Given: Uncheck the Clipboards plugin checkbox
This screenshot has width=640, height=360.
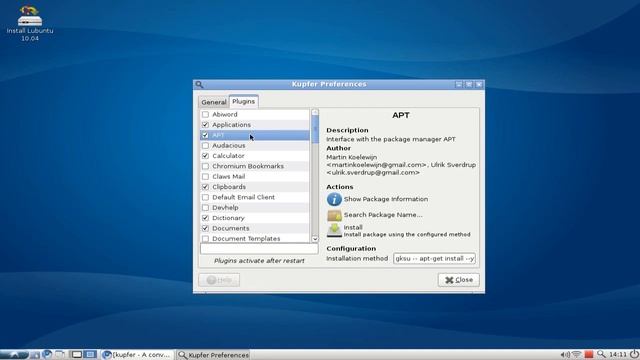Looking at the screenshot, I should pyautogui.click(x=205, y=187).
